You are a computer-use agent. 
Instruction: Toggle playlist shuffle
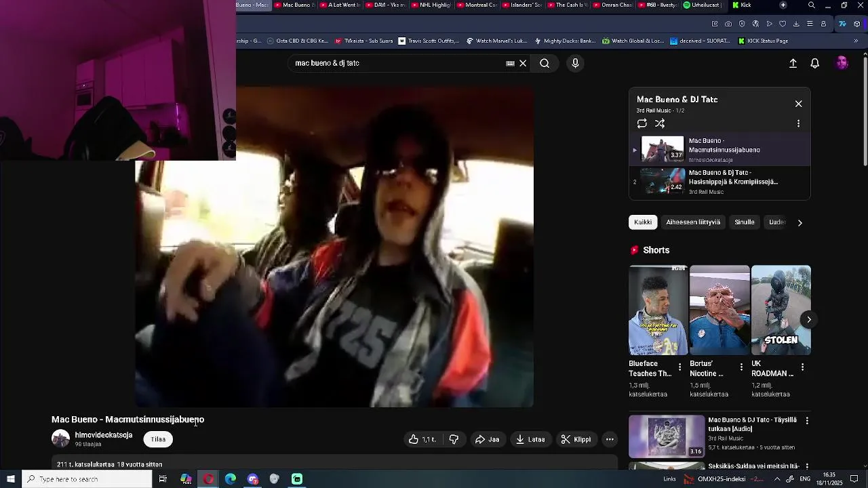(x=660, y=123)
